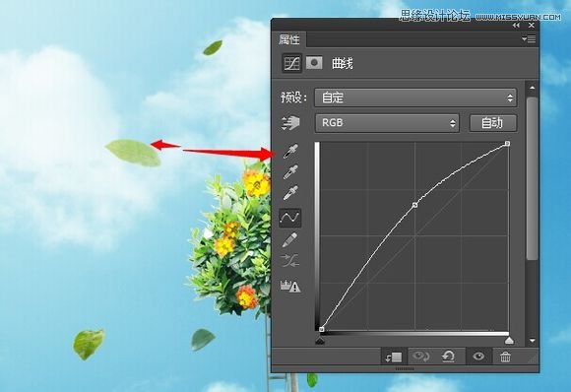This screenshot has height=392, width=571.
Task: Click the white point input slider
Action: point(509,341)
